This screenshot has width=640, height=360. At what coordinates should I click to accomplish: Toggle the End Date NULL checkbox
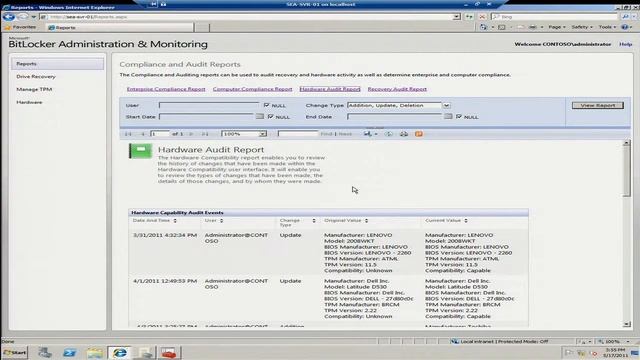tap(459, 116)
